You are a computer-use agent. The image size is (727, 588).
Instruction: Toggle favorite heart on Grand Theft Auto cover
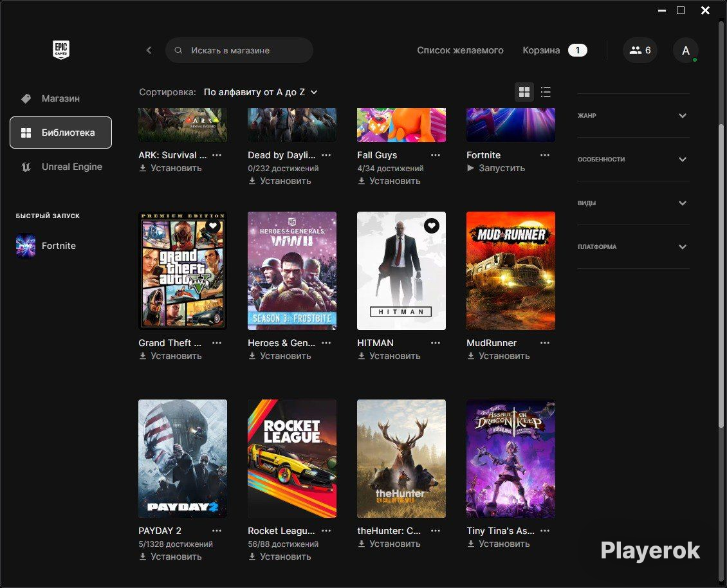click(x=213, y=226)
